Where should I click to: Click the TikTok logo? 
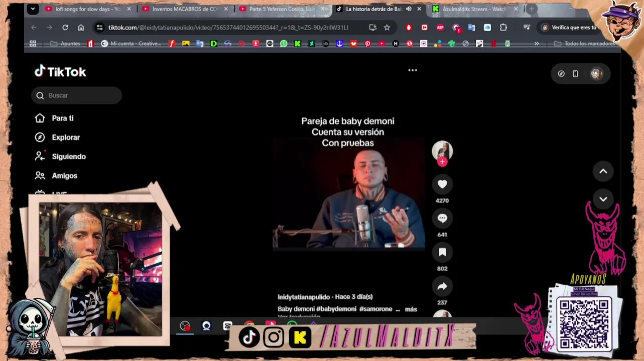[x=60, y=72]
